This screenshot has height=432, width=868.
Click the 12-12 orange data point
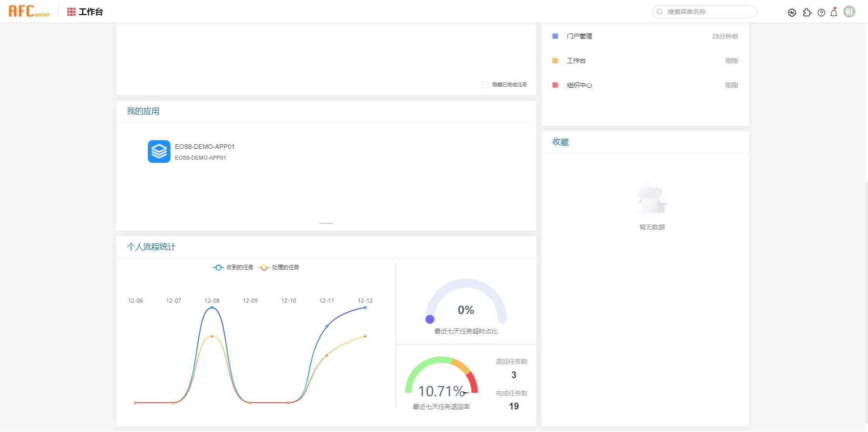[x=365, y=336]
